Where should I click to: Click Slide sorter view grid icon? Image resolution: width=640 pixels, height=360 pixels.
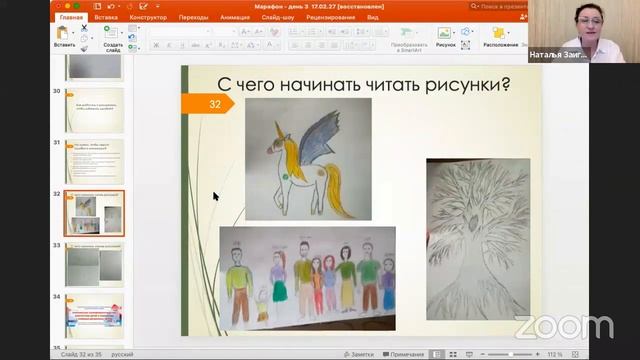(x=453, y=354)
